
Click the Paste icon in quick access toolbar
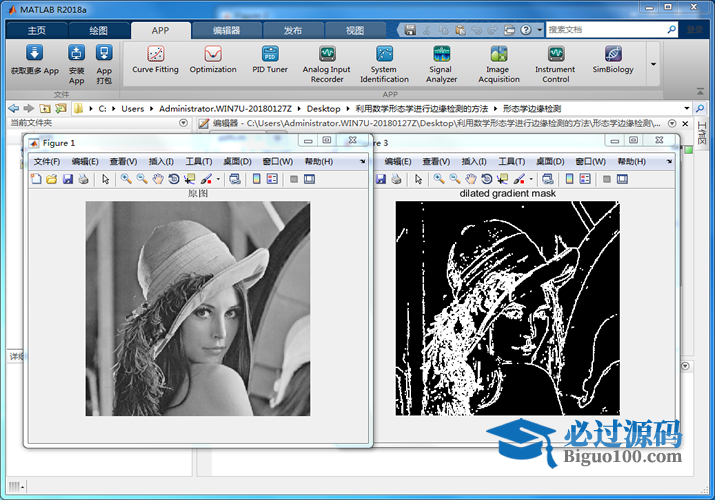pos(460,30)
